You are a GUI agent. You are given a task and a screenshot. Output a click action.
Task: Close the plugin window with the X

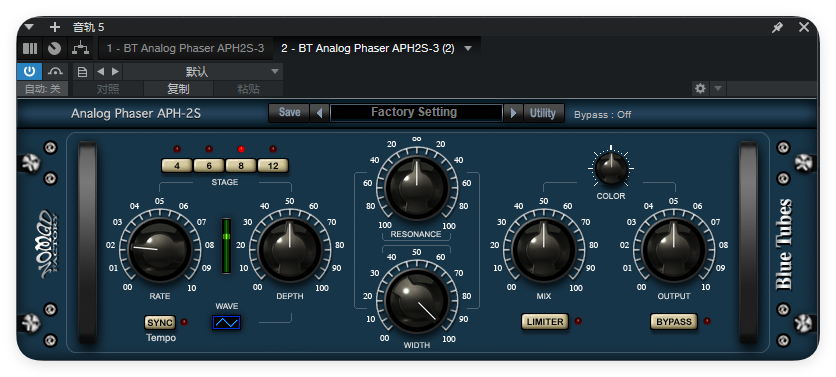point(804,27)
